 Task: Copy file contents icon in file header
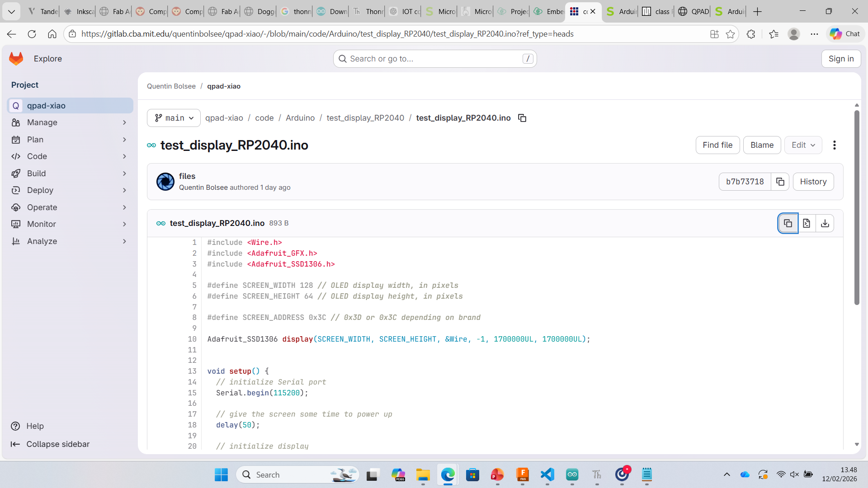coord(788,223)
